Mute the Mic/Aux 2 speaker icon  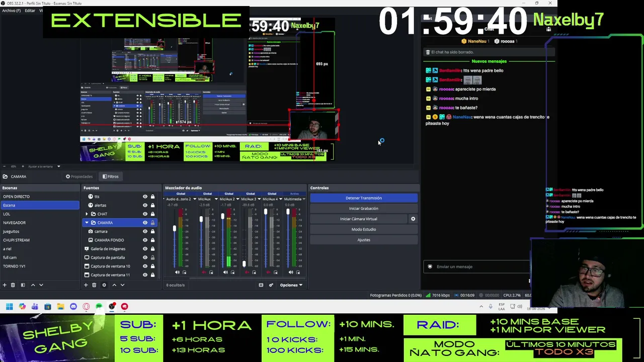[x=225, y=273]
